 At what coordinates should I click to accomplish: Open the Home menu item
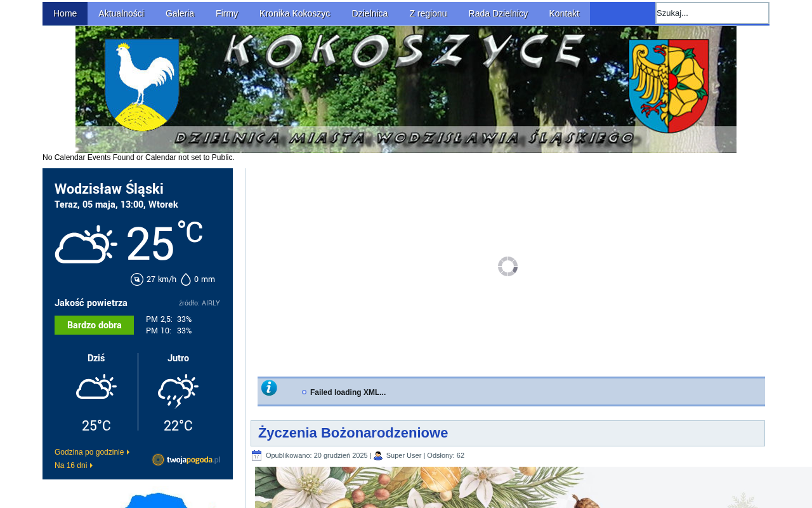(x=65, y=13)
